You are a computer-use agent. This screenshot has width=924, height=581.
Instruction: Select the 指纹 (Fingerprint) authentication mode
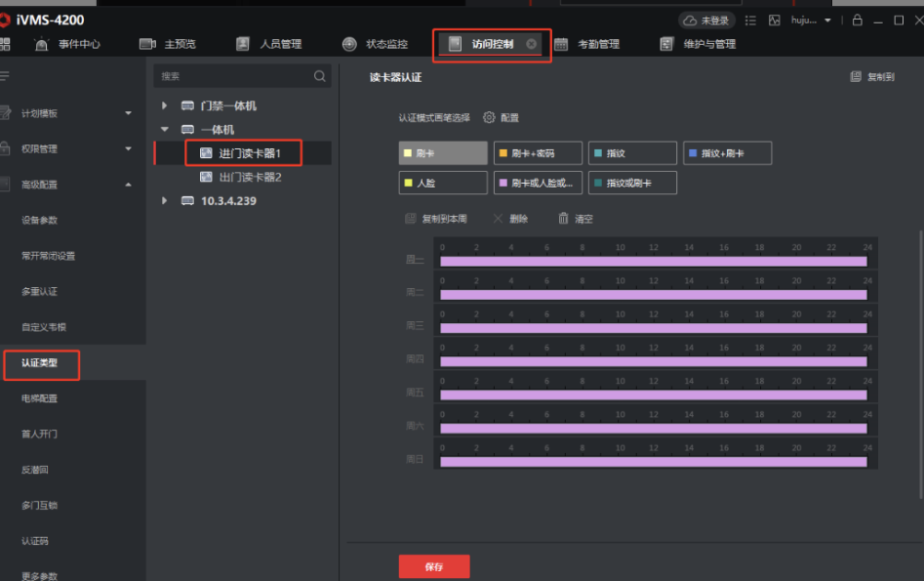point(632,152)
